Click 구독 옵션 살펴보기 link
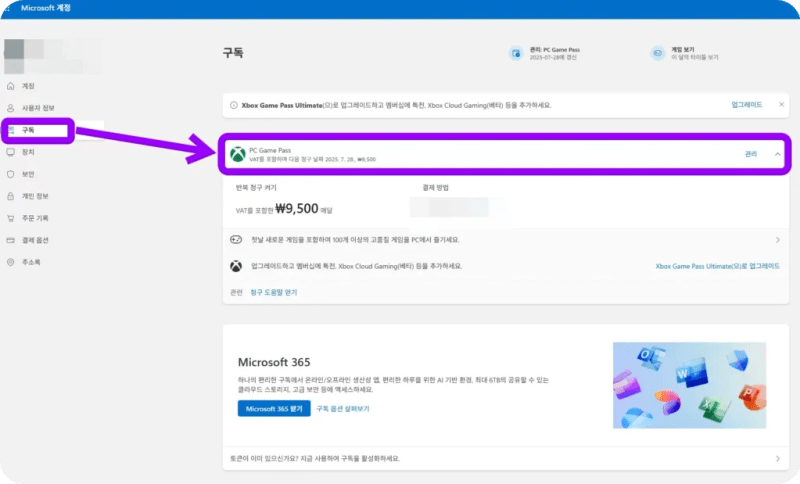The width and height of the screenshot is (800, 484). point(343,409)
